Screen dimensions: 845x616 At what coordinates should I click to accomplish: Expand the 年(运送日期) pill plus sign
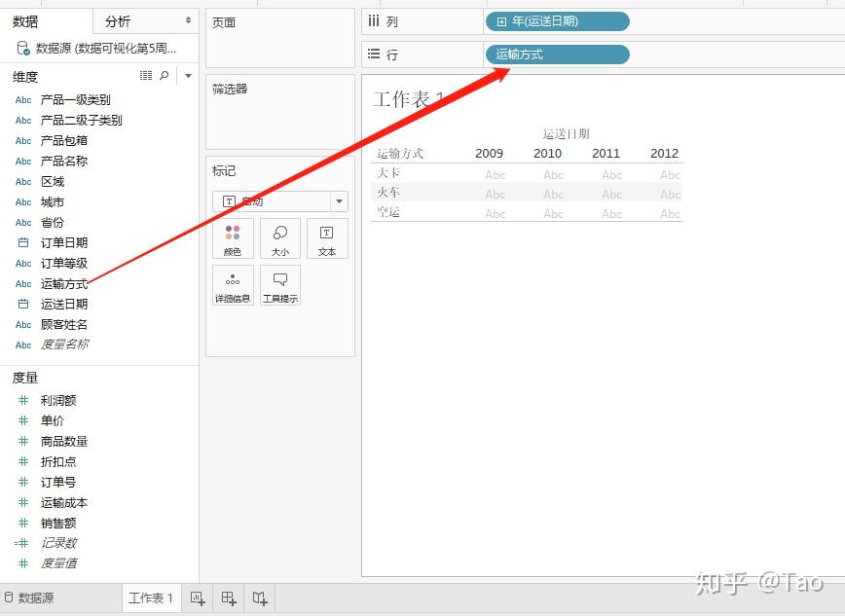501,21
